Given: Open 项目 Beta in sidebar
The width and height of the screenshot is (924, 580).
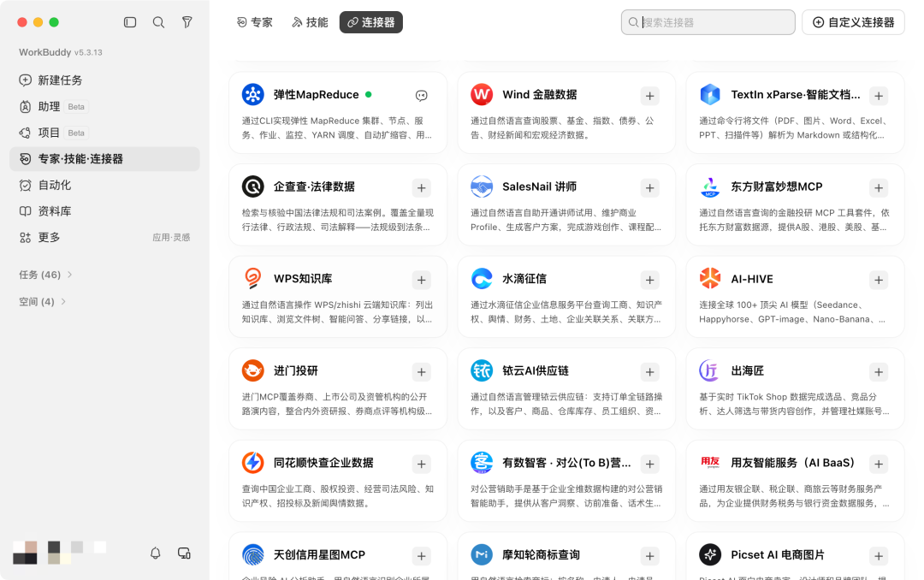Looking at the screenshot, I should pos(104,133).
